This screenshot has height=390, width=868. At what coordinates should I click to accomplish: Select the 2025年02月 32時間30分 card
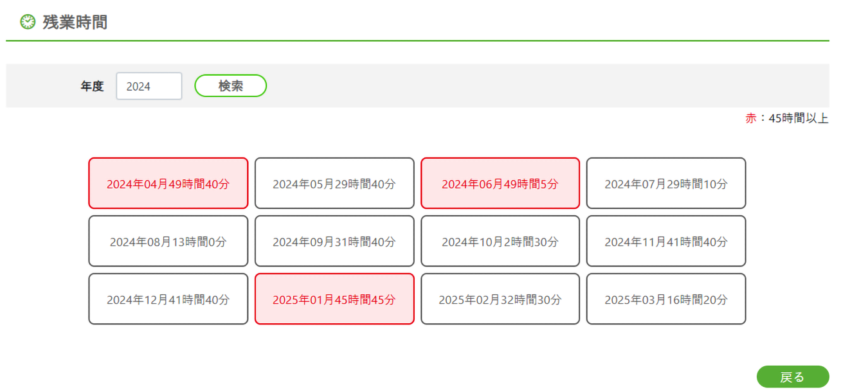click(x=500, y=299)
